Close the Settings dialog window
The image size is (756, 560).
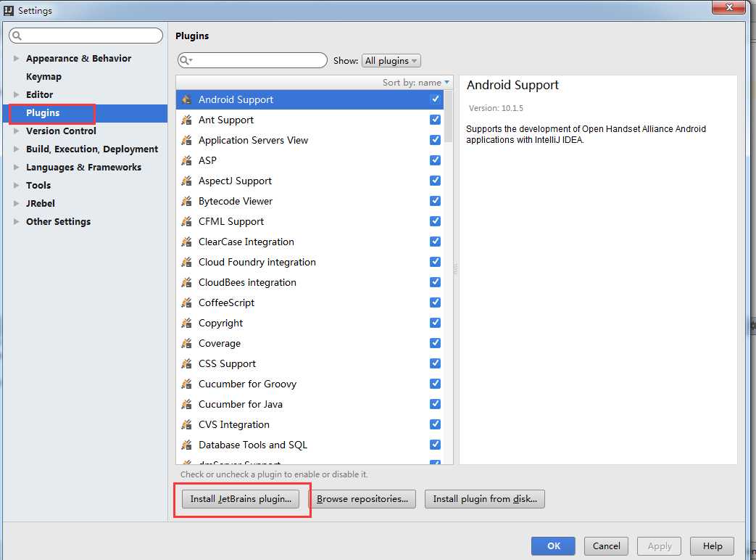(728, 7)
